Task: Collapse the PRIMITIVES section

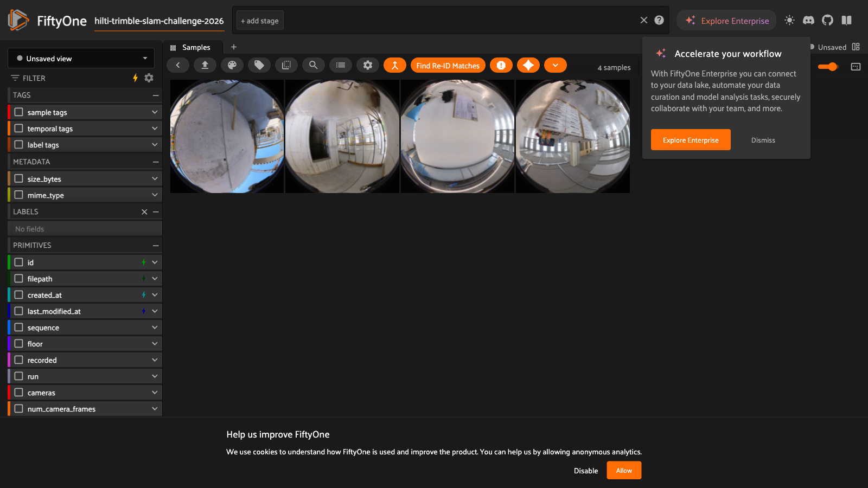Action: coord(156,245)
